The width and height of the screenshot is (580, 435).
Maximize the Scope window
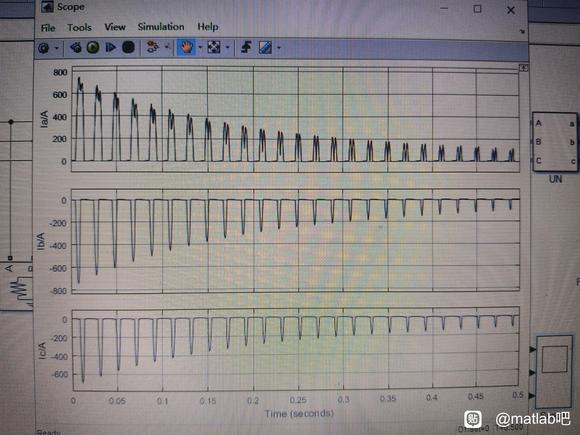coord(477,9)
